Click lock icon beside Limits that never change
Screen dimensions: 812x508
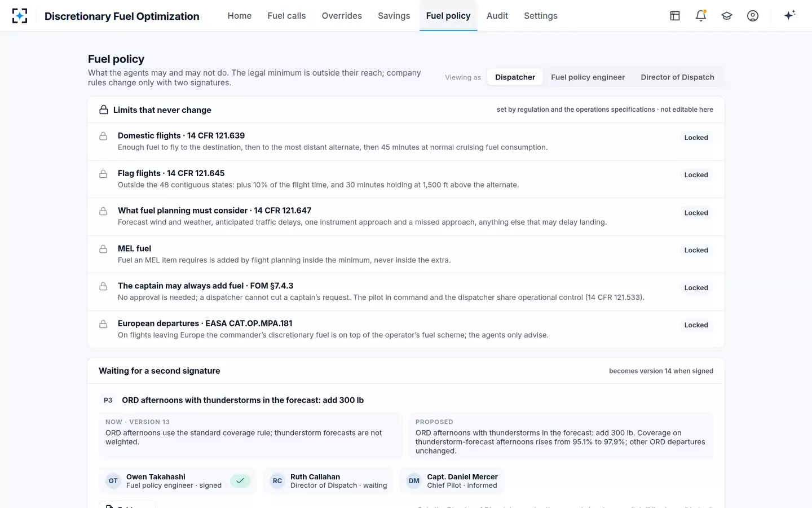coord(104,110)
